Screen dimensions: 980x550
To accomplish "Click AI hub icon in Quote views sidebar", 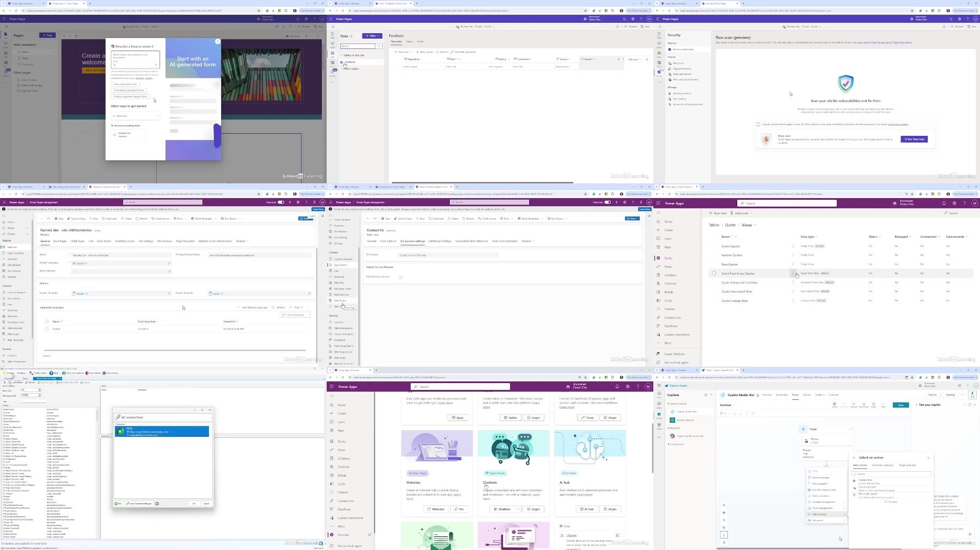I will tap(658, 292).
